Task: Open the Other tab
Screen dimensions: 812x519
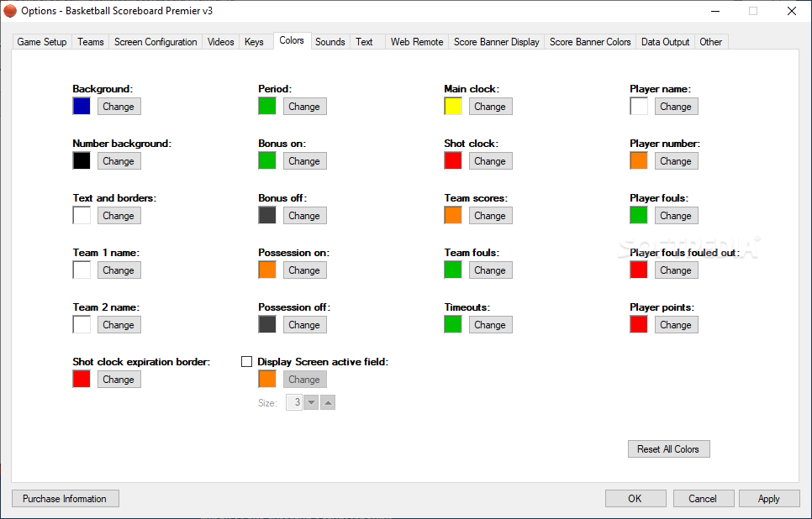Action: point(710,42)
